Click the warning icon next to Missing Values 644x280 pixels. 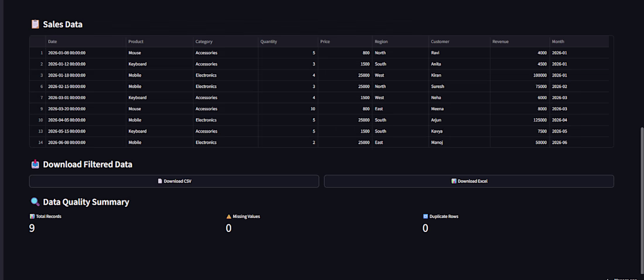(229, 216)
